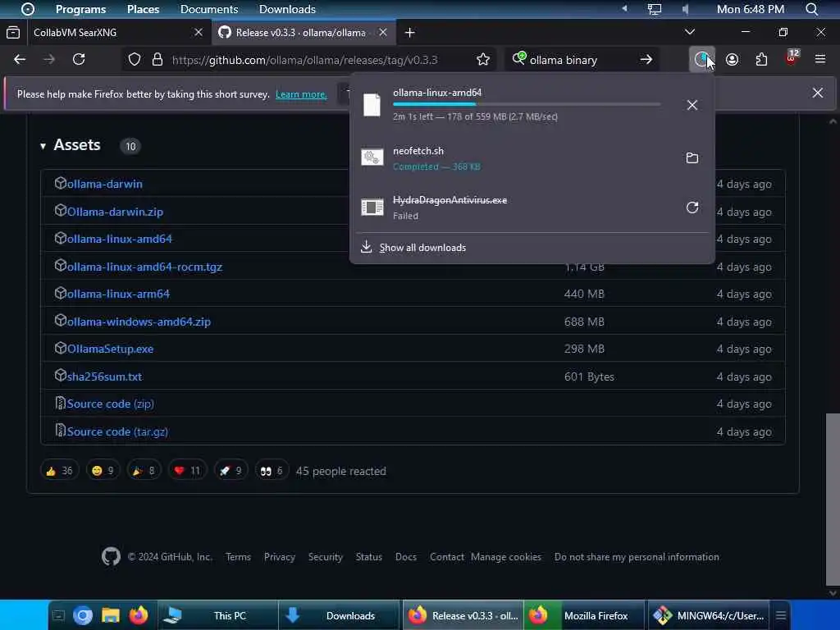Download Ollama-darwin.zip asset

click(x=115, y=212)
